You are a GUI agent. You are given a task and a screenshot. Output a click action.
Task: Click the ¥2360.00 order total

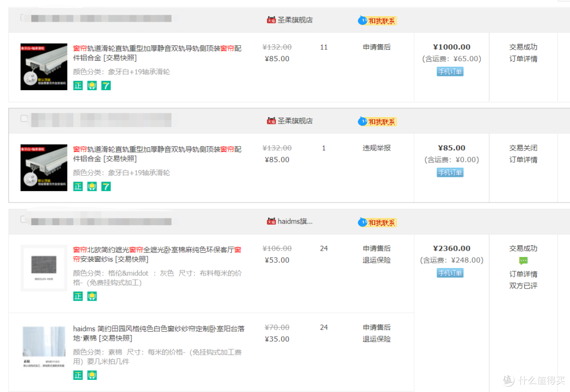[x=451, y=248]
